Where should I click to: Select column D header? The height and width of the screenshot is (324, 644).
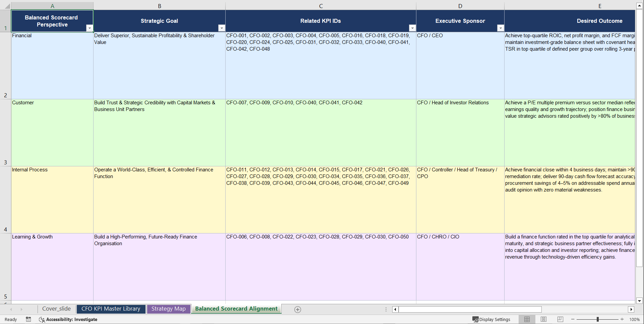(460, 6)
